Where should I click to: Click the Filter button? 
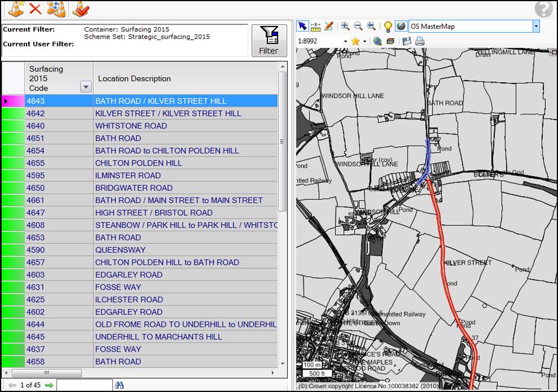click(x=269, y=39)
